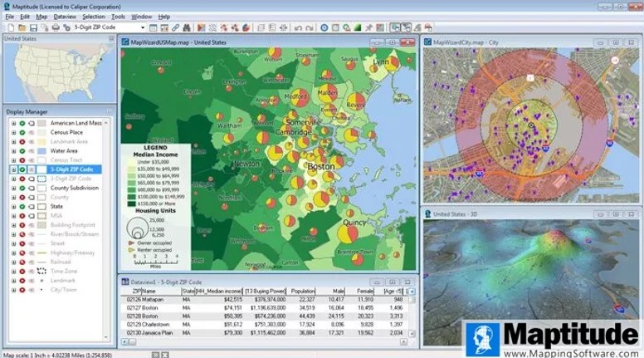This screenshot has height=358, width=644.
Task: Click the blue circular target toolbar icon
Action: click(x=324, y=27)
